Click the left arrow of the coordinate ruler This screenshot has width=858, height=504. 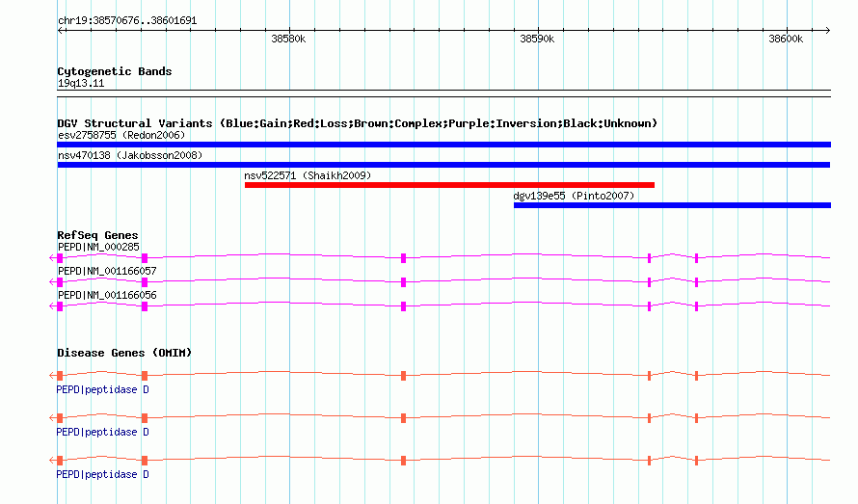click(x=61, y=30)
